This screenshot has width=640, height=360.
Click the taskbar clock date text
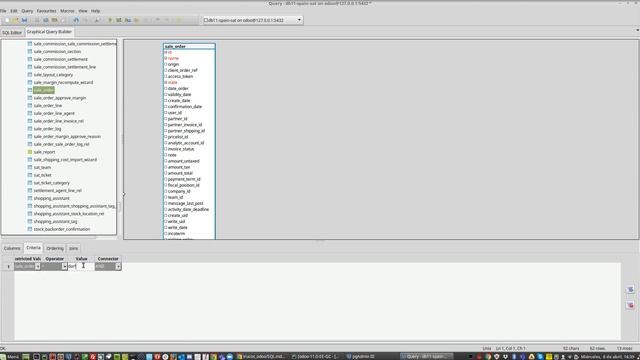[x=606, y=356]
